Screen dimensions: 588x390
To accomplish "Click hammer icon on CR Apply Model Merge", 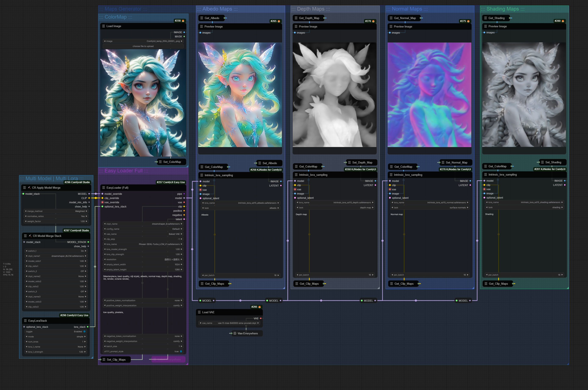I will 29,188.
